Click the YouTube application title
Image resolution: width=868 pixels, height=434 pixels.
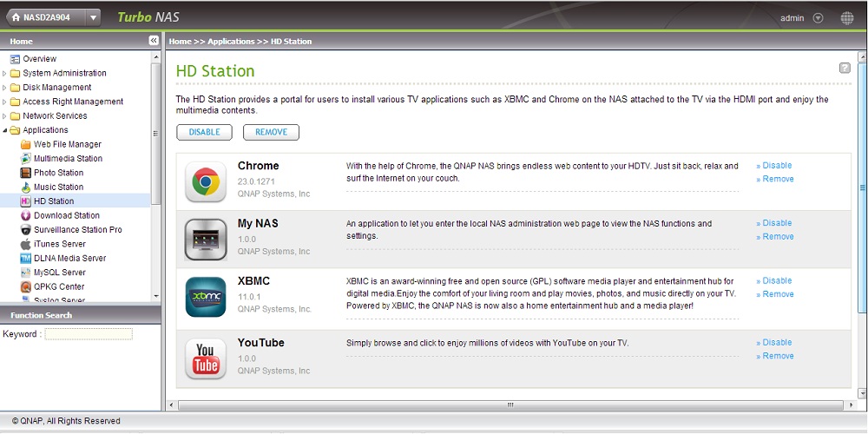260,343
